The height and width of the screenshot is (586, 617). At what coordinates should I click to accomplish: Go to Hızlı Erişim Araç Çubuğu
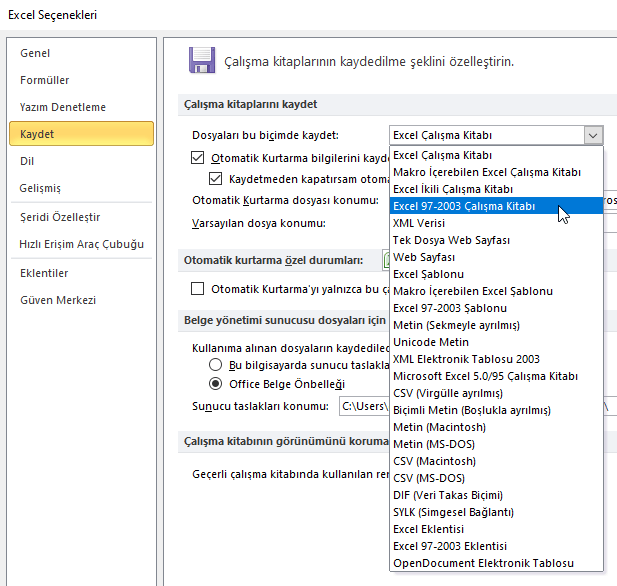coord(81,244)
